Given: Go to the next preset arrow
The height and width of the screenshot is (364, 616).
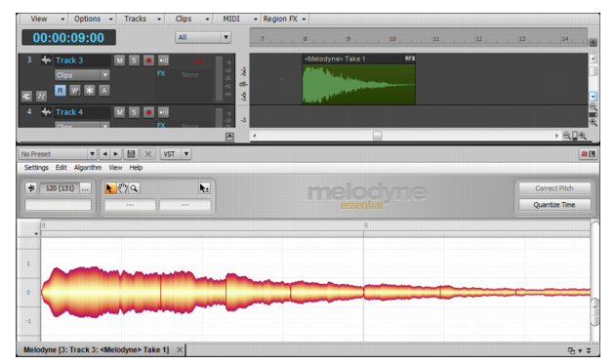Looking at the screenshot, I should coord(115,154).
